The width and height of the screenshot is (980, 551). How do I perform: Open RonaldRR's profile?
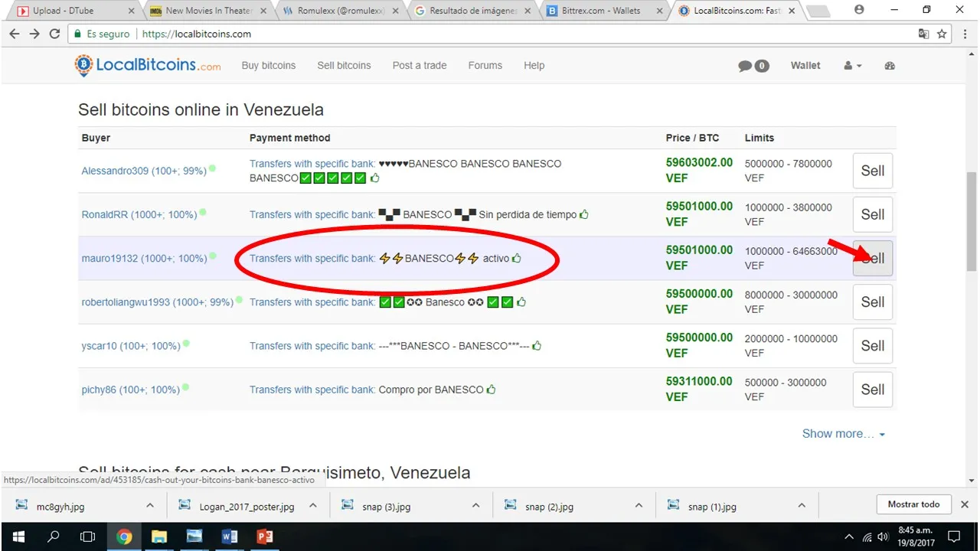(x=139, y=215)
